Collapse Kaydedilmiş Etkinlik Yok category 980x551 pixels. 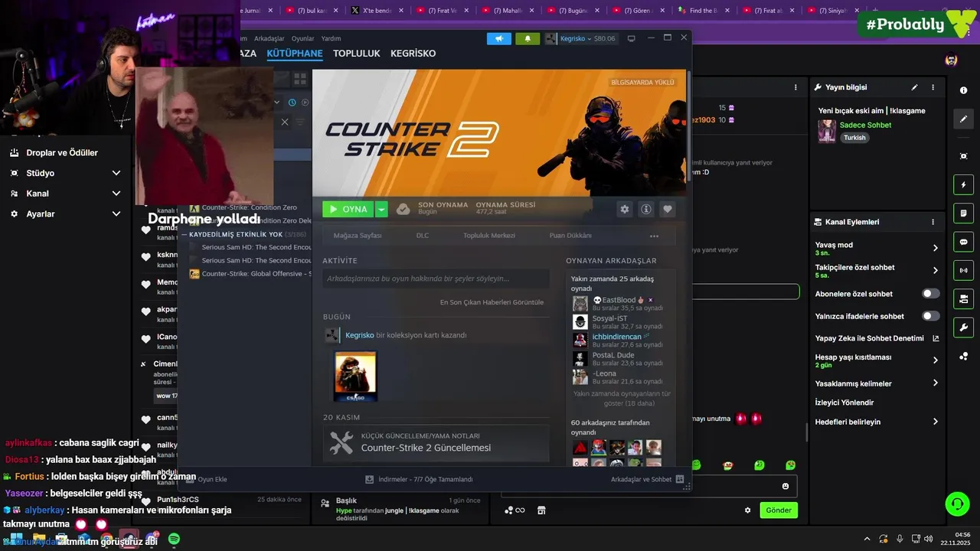coord(184,234)
